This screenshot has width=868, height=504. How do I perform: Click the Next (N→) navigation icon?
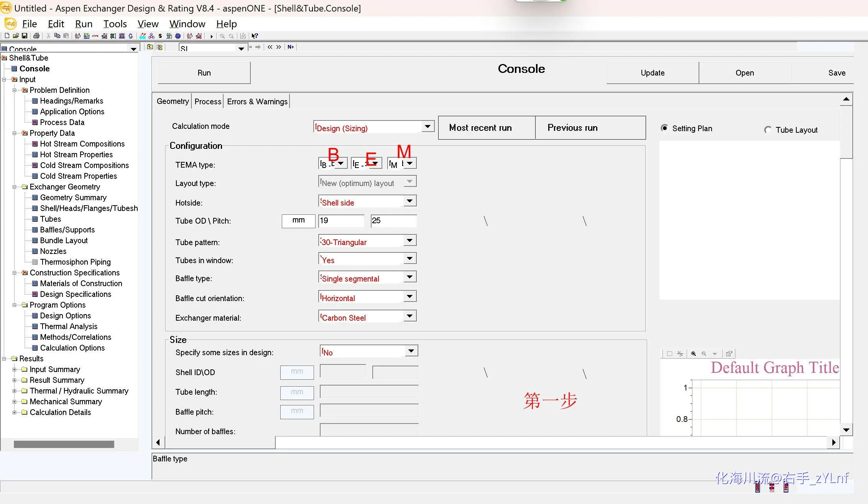(291, 47)
